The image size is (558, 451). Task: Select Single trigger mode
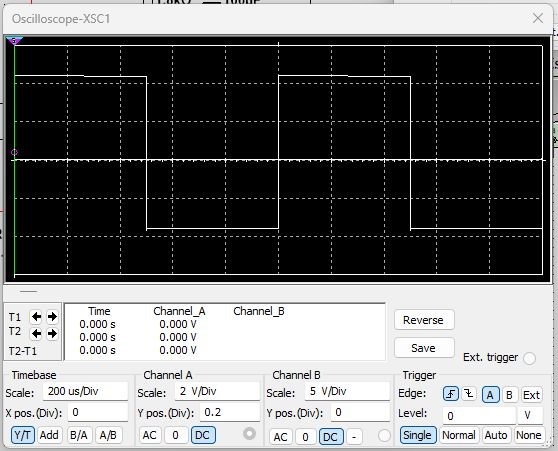pyautogui.click(x=418, y=435)
